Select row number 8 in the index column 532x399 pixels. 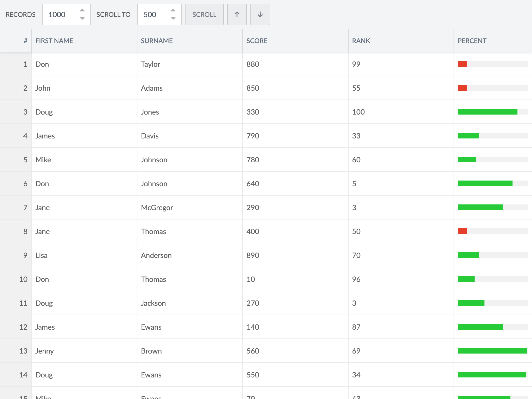(x=25, y=231)
